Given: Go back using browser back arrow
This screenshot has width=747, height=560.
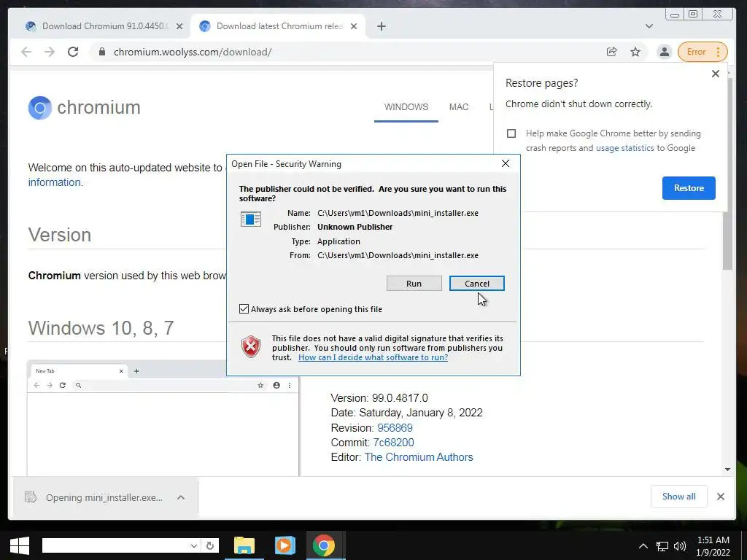Looking at the screenshot, I should pyautogui.click(x=26, y=52).
